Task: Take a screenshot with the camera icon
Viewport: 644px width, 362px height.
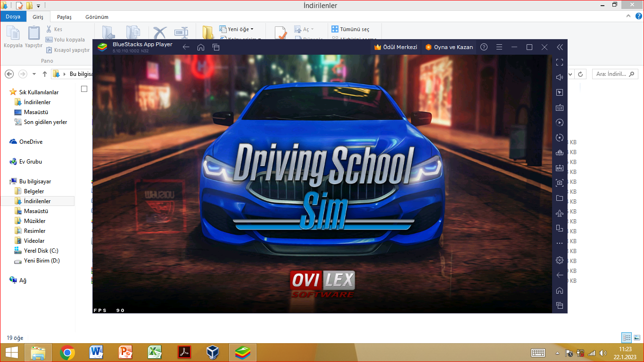Action: click(x=560, y=183)
